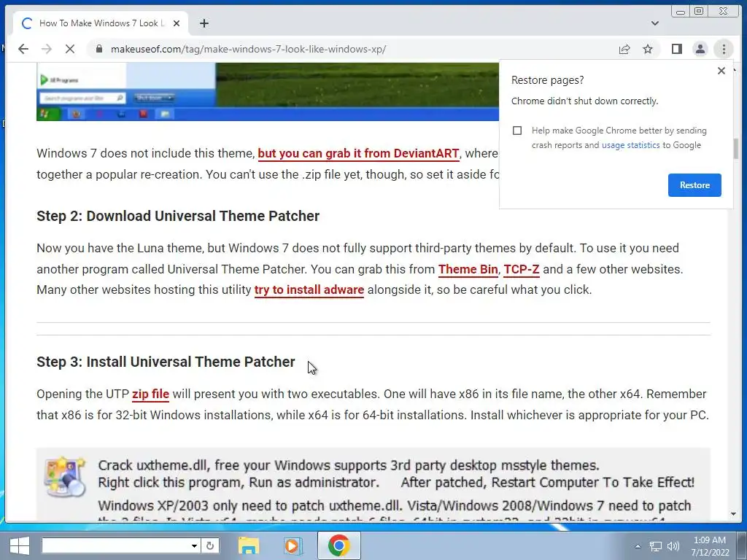Share this page using the share icon
Image resolution: width=747 pixels, height=560 pixels.
[x=624, y=49]
